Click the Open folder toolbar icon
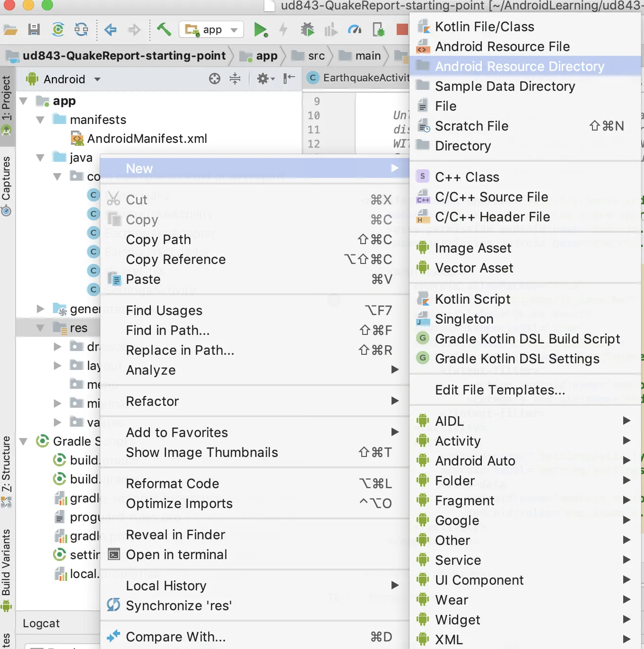 [x=10, y=30]
